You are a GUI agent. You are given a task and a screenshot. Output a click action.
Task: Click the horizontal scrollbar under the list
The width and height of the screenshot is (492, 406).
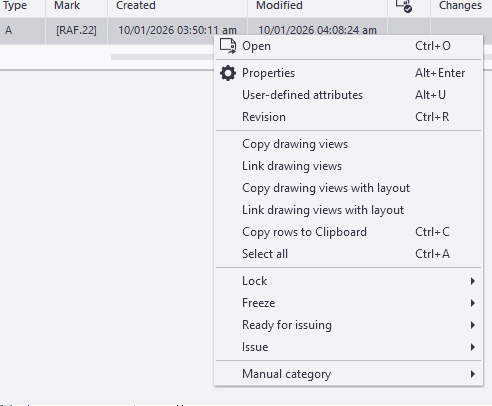162,57
